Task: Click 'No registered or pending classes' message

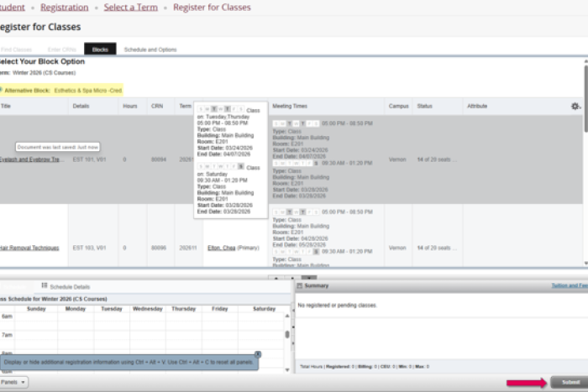Action: coord(337,305)
